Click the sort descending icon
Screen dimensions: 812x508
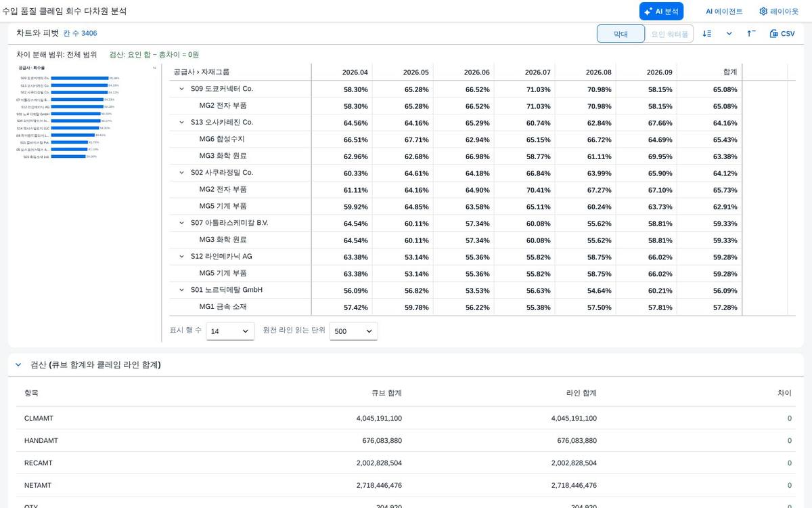tap(707, 34)
